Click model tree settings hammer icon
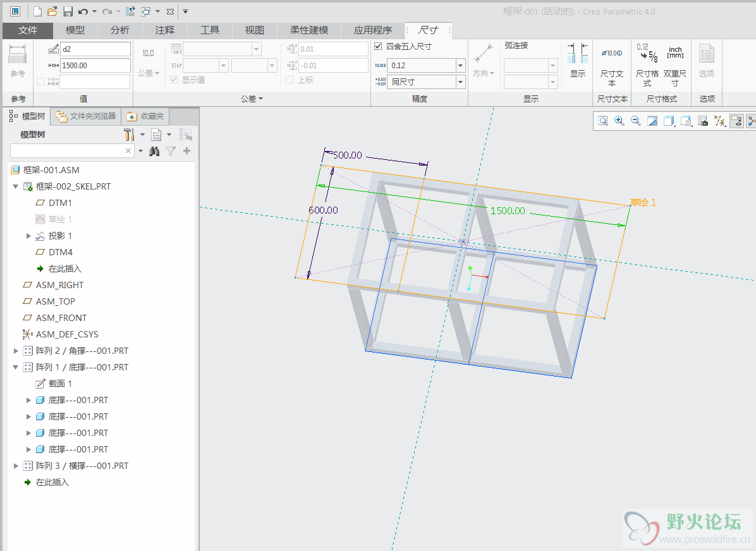 129,135
